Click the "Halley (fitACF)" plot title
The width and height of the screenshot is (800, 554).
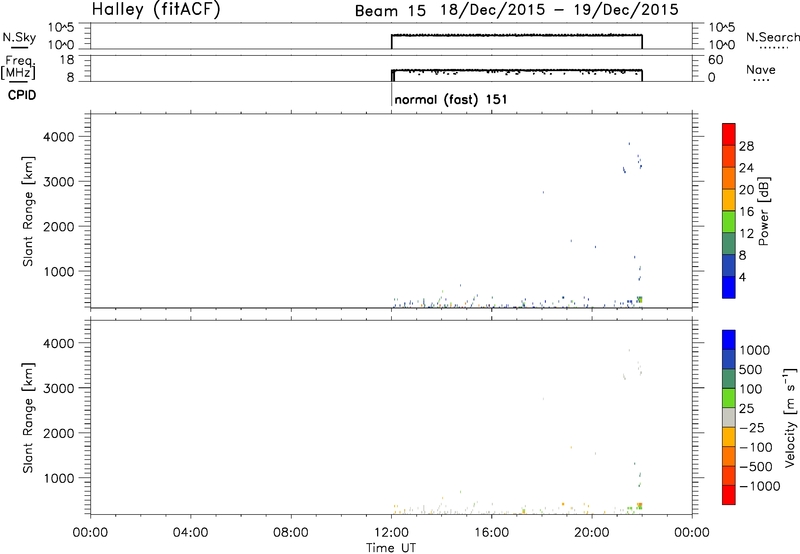(x=156, y=9)
